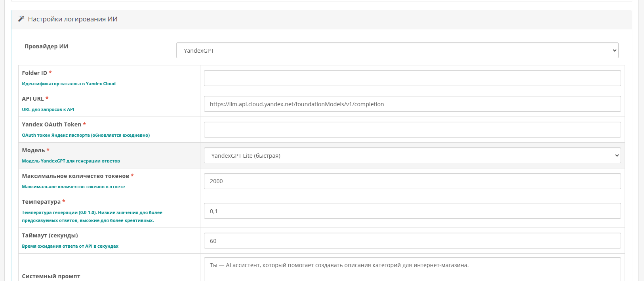Click the Провайдер ИИ label
Screen dimensions: 644x281
click(46, 46)
